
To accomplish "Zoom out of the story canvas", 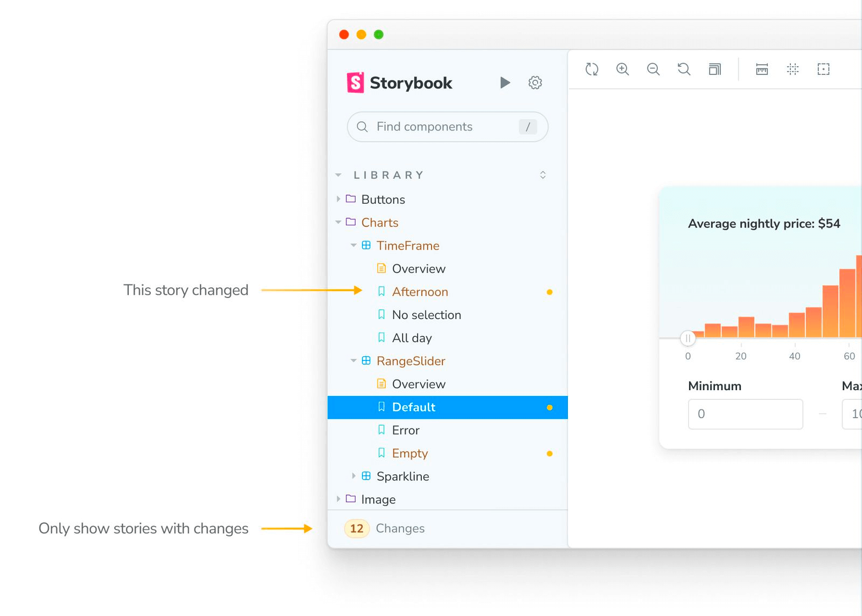I will click(653, 69).
